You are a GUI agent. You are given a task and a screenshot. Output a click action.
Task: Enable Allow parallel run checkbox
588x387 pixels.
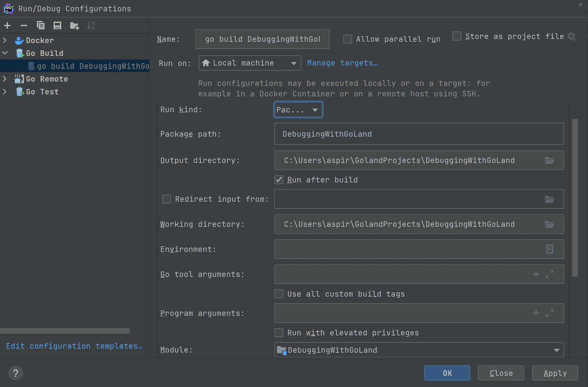coord(347,39)
